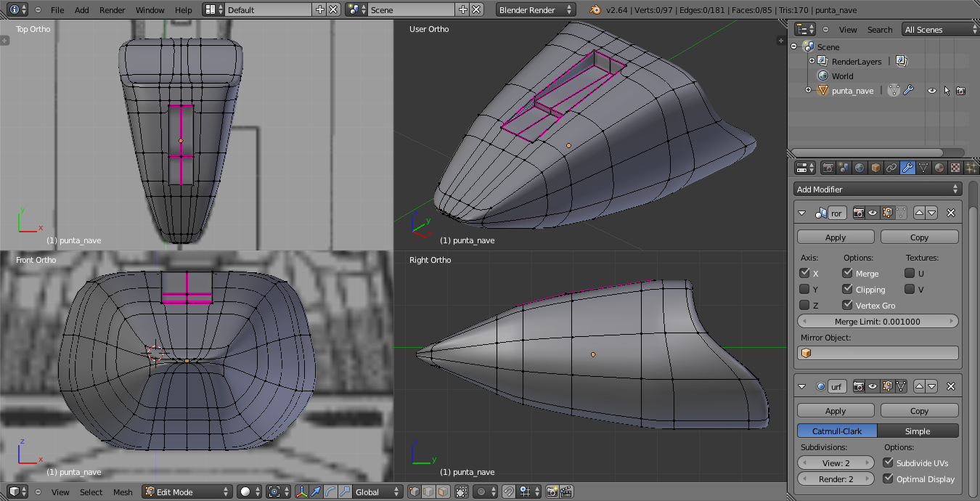Move Subsurf modifier up in stack
The height and width of the screenshot is (501, 980).
(920, 386)
